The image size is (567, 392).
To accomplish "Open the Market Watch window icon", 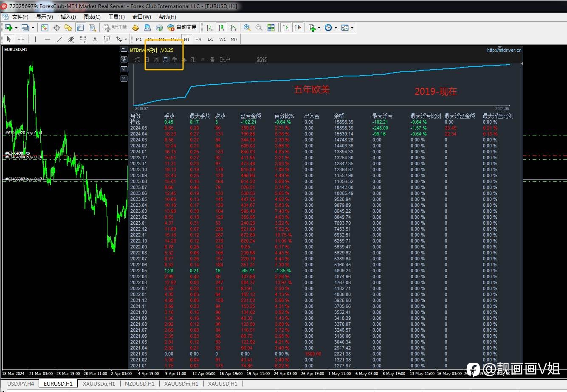I will [45, 28].
